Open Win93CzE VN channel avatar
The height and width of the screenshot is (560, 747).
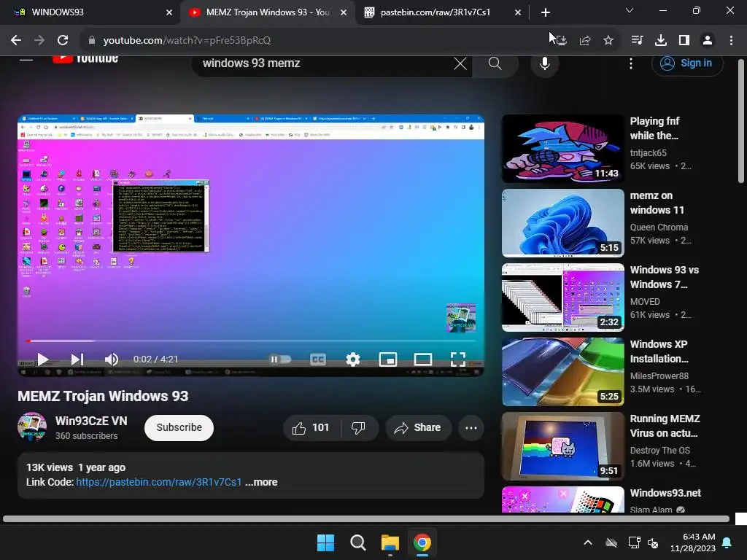pos(32,427)
